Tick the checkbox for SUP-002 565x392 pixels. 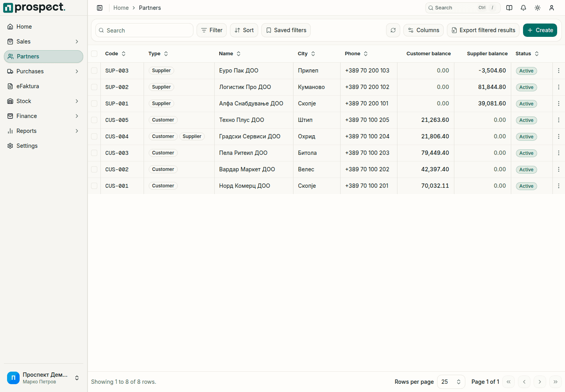[x=94, y=87]
